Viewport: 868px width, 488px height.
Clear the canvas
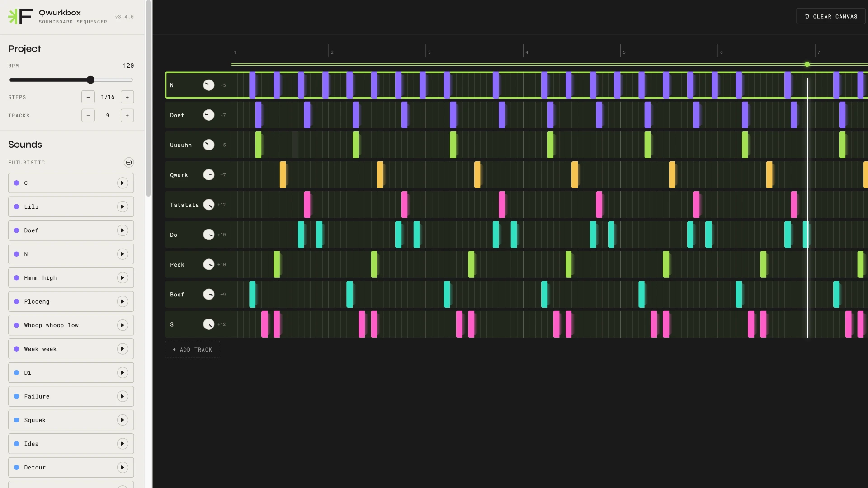coord(831,16)
